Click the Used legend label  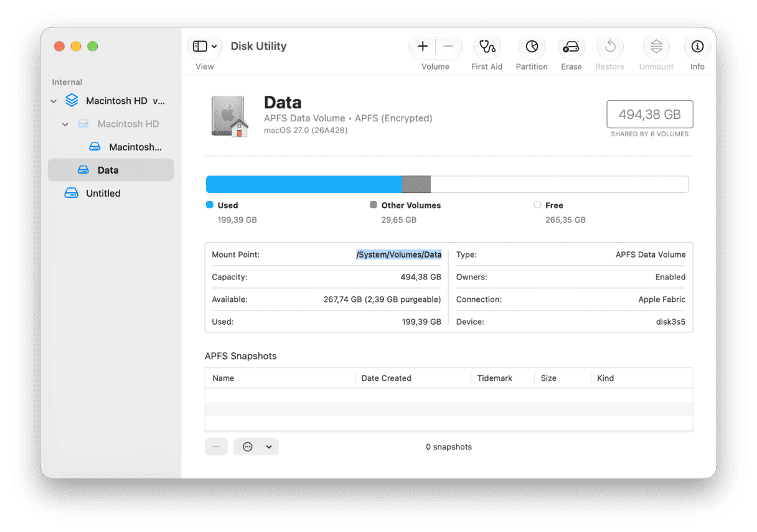tap(228, 205)
